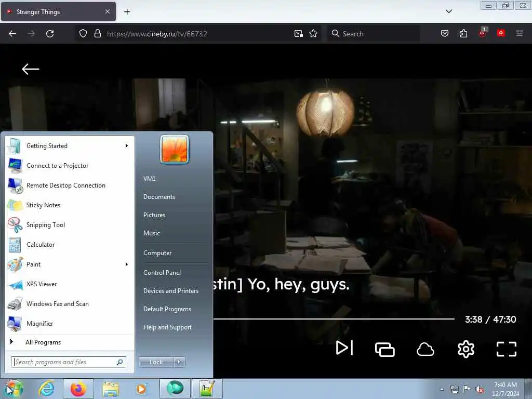This screenshot has height=399, width=532.
Task: Open a new browser tab
Action: coord(127,12)
